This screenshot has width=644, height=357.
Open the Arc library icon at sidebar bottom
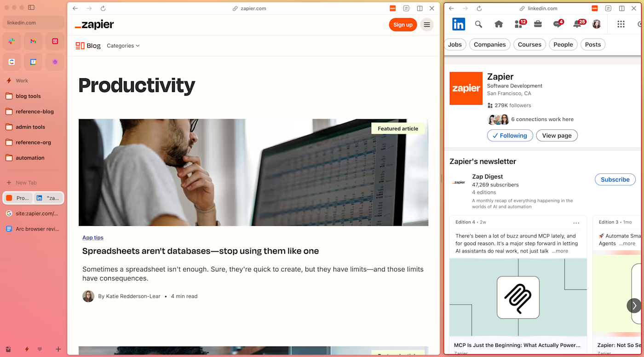(8, 349)
